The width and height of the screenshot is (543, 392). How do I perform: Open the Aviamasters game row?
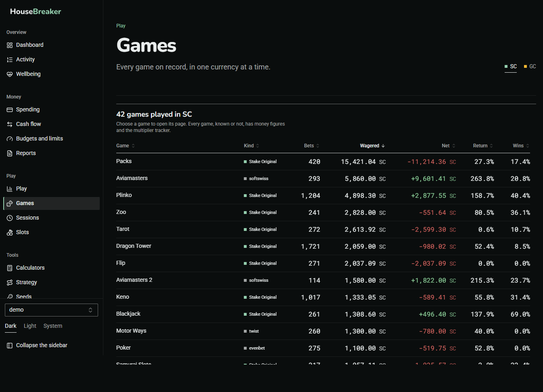coord(323,178)
